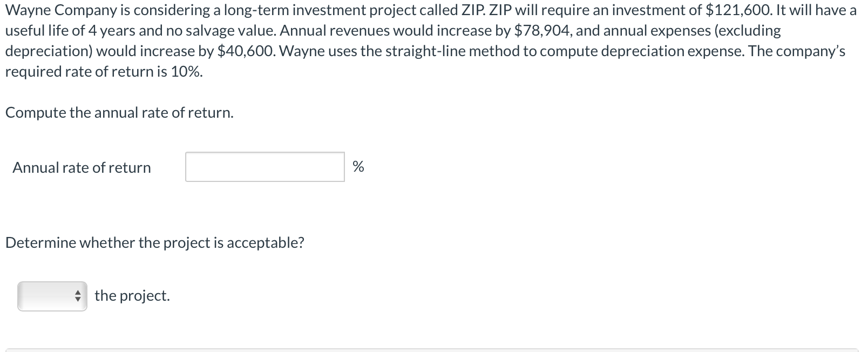Open the dropdown before 'the project.'
The height and width of the screenshot is (352, 868).
tap(52, 296)
